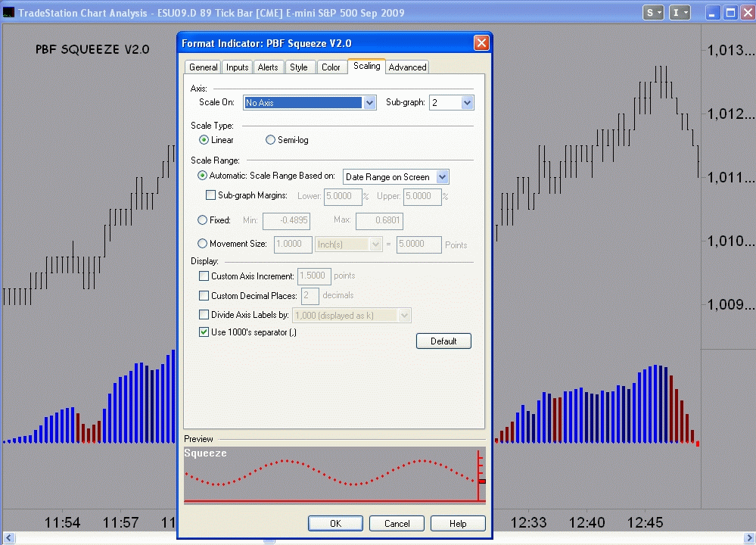Click the 1,012 price axis label

click(730, 114)
